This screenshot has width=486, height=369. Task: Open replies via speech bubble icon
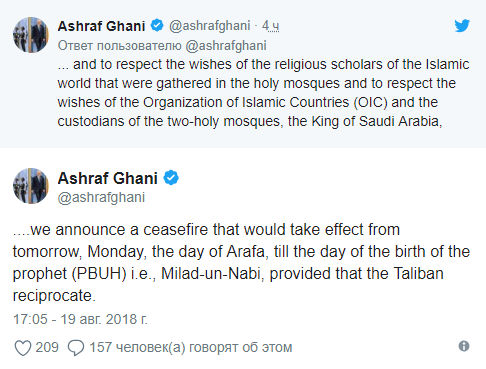76,348
